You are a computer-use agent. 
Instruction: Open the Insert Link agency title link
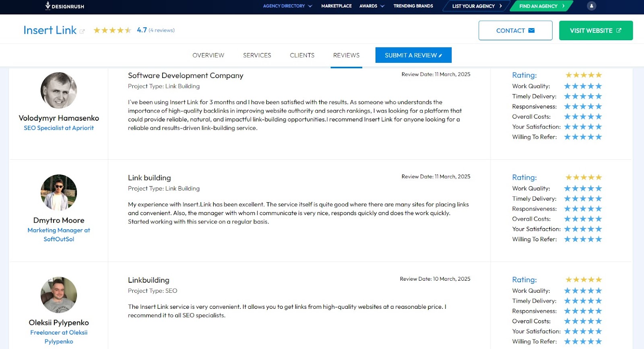[x=50, y=30]
